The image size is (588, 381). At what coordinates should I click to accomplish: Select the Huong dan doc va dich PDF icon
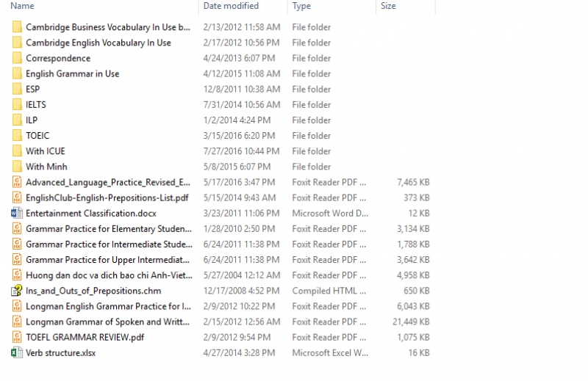(17, 275)
